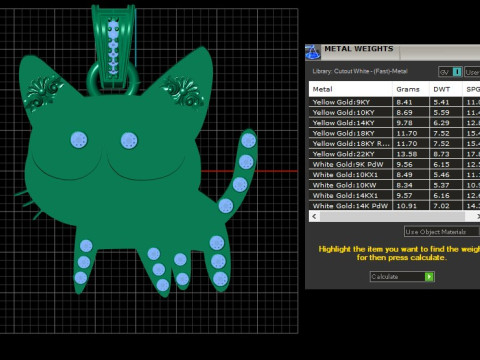Click the 9.78 grams value

[404, 123]
